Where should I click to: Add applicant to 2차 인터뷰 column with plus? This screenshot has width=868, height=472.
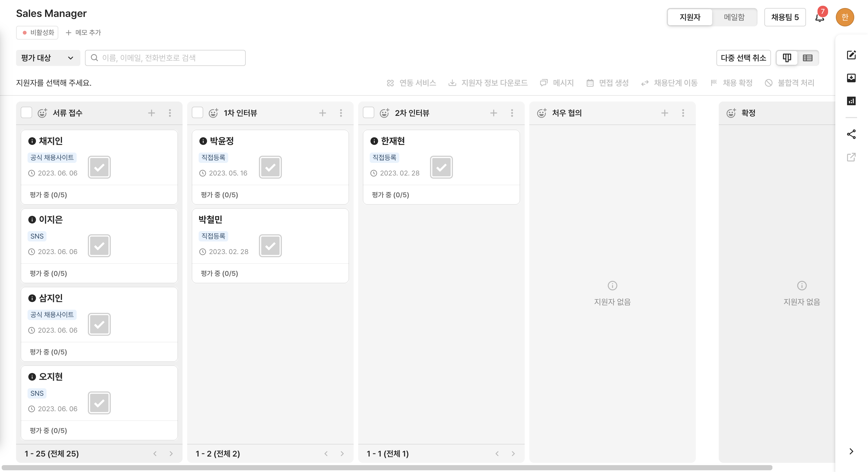[x=494, y=113]
